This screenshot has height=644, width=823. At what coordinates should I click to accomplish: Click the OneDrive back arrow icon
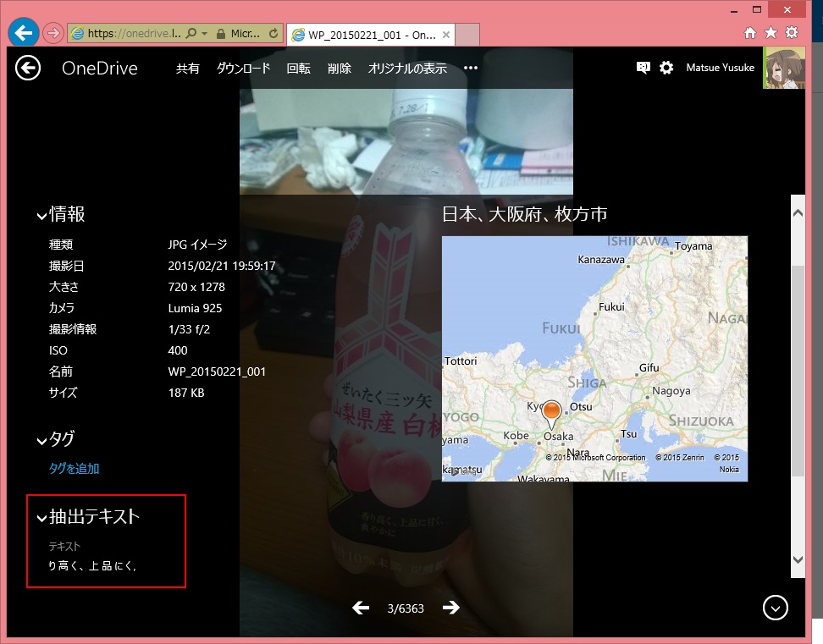coord(28,69)
